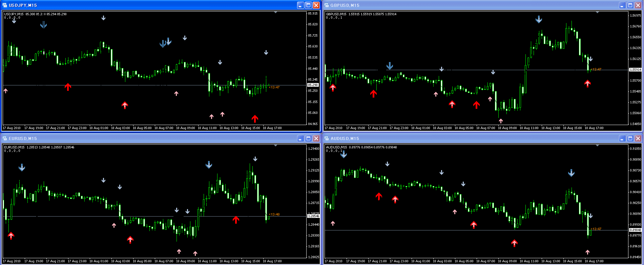The height and width of the screenshot is (265, 644).
Task: Minimize the GBPUSD,M15 chart window
Action: coord(622,5)
